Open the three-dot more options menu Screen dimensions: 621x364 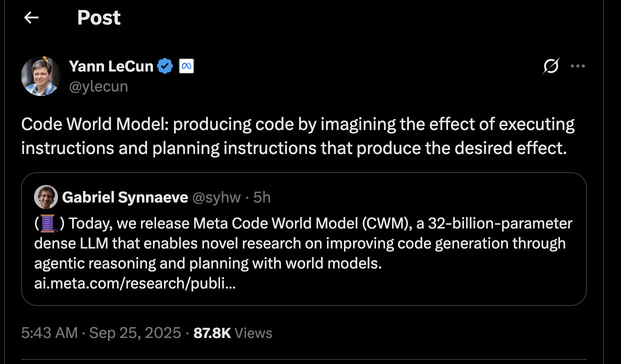[577, 66]
